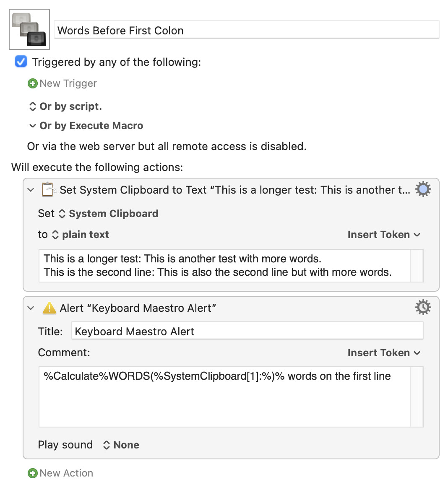Screen dimensions: 448x487
Task: Open the Play sound None popup
Action: click(x=121, y=445)
